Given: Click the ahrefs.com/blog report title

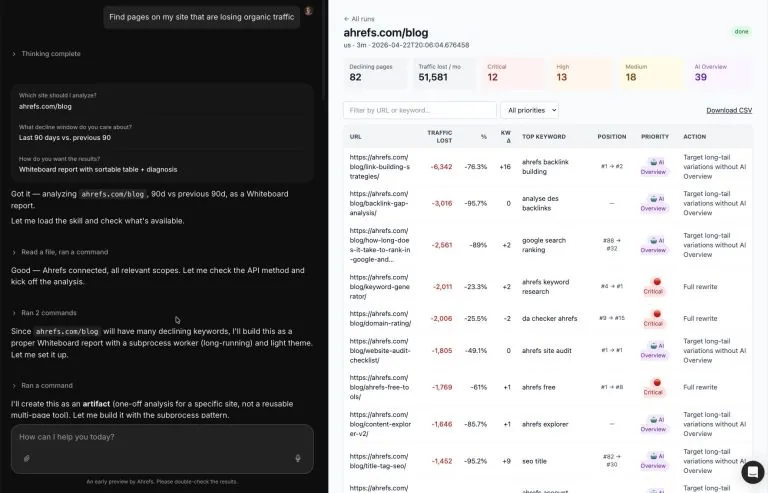Looking at the screenshot, I should [x=386, y=33].
